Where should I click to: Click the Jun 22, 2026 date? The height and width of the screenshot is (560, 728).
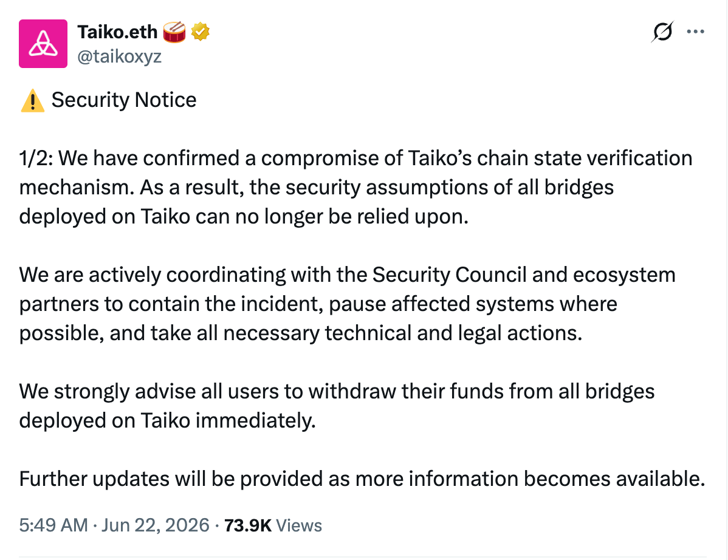tap(156, 525)
